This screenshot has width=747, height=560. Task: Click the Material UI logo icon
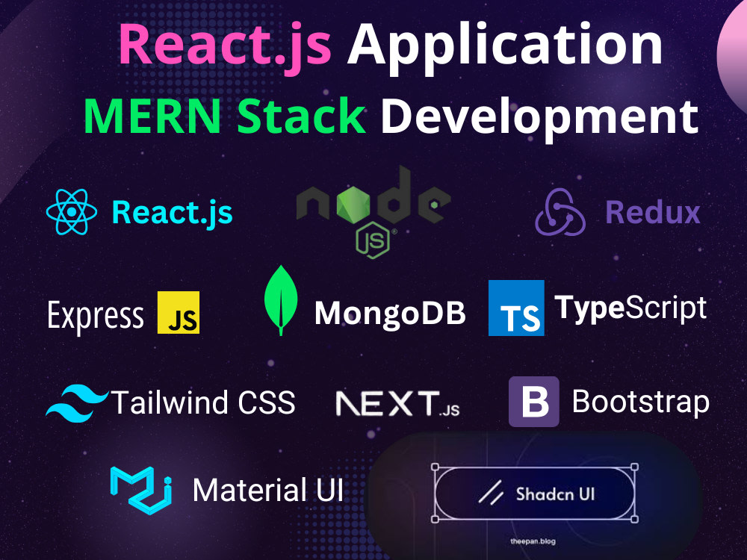tap(141, 491)
